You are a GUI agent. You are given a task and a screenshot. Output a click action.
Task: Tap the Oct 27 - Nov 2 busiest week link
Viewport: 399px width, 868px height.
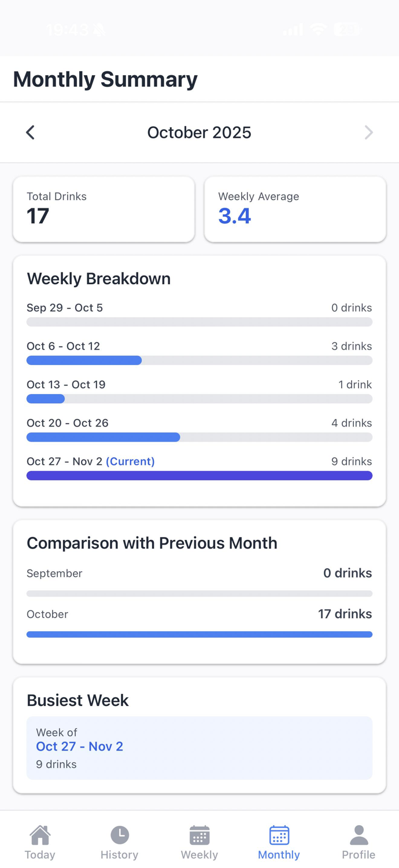tap(80, 746)
